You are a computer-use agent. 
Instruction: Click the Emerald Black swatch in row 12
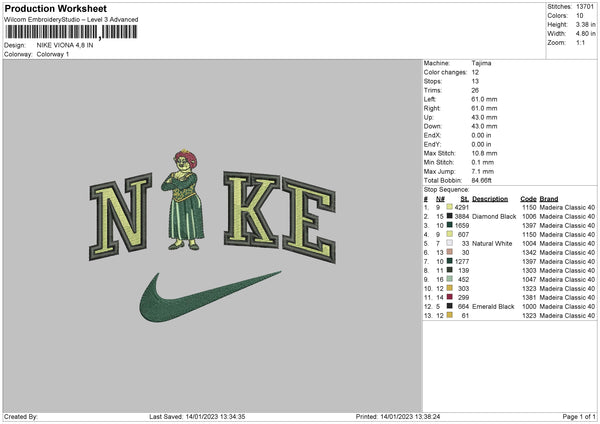click(x=450, y=306)
